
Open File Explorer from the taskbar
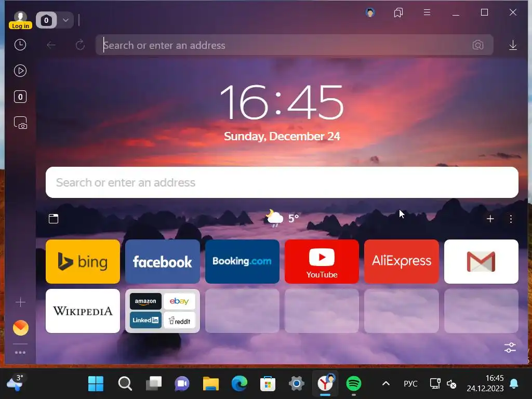tap(211, 384)
